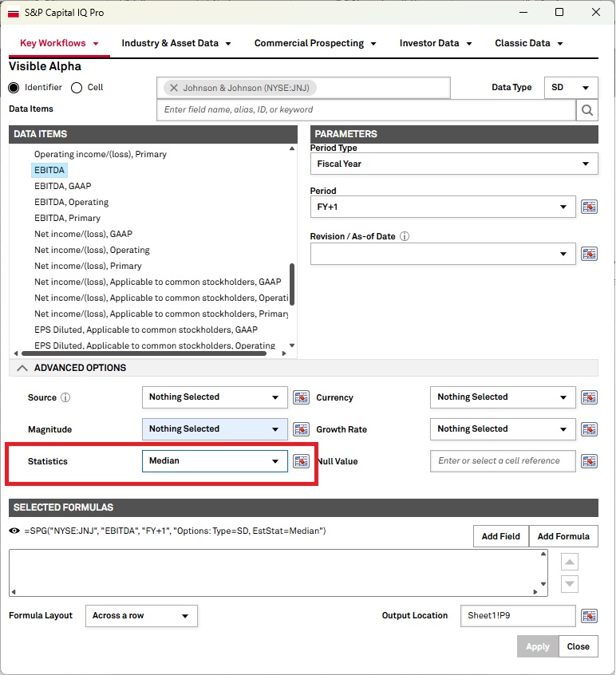This screenshot has height=675, width=616.
Task: Click the Data Items search input field
Action: tap(366, 110)
